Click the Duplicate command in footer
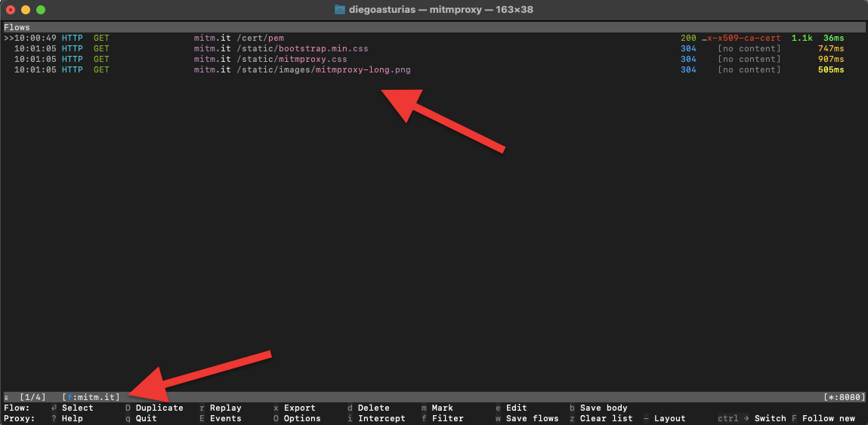Image resolution: width=868 pixels, height=425 pixels. click(x=159, y=408)
